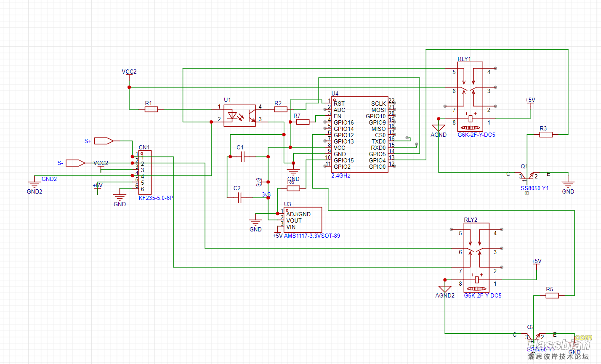Click the CS0 pin label on U4

pos(380,135)
